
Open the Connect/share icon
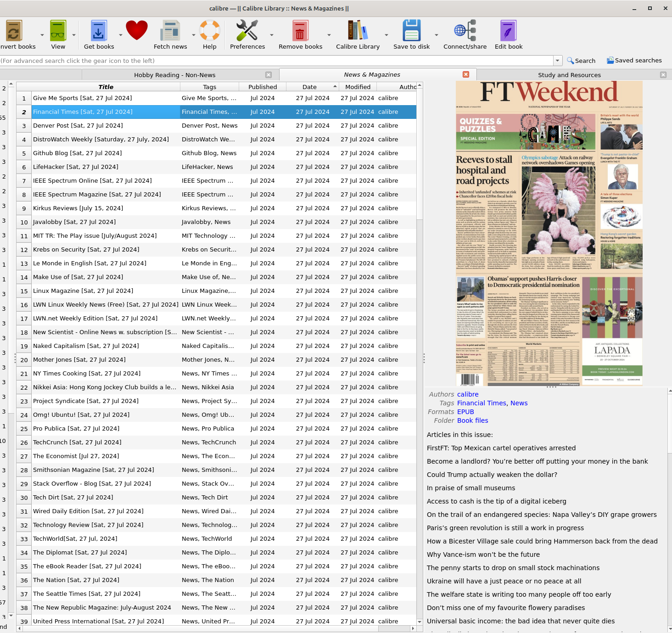[x=465, y=31]
